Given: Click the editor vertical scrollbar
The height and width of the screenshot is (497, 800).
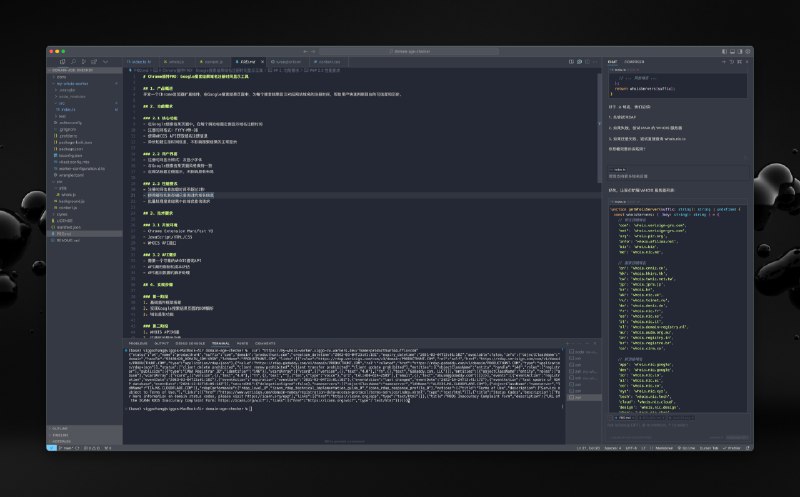Looking at the screenshot, I should (599, 128).
